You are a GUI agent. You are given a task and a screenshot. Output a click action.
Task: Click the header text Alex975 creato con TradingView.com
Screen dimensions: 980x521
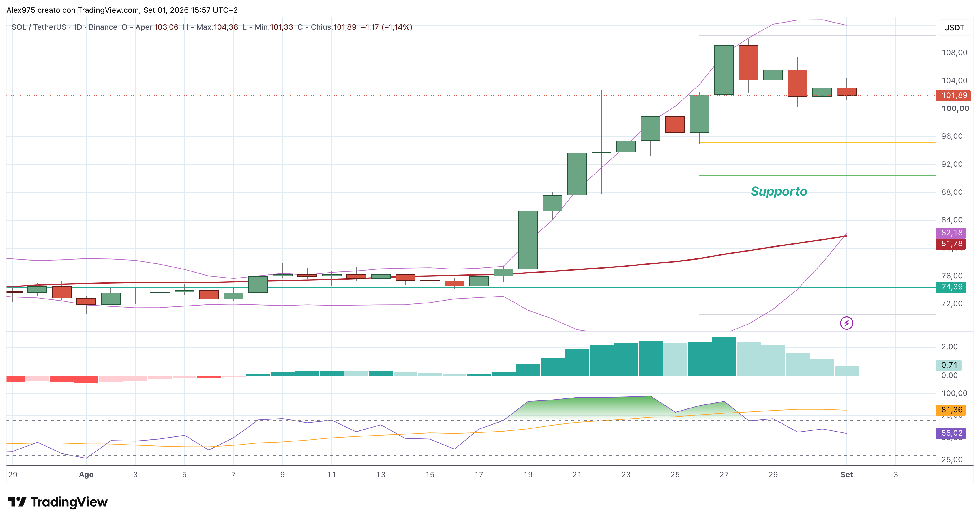coord(73,10)
